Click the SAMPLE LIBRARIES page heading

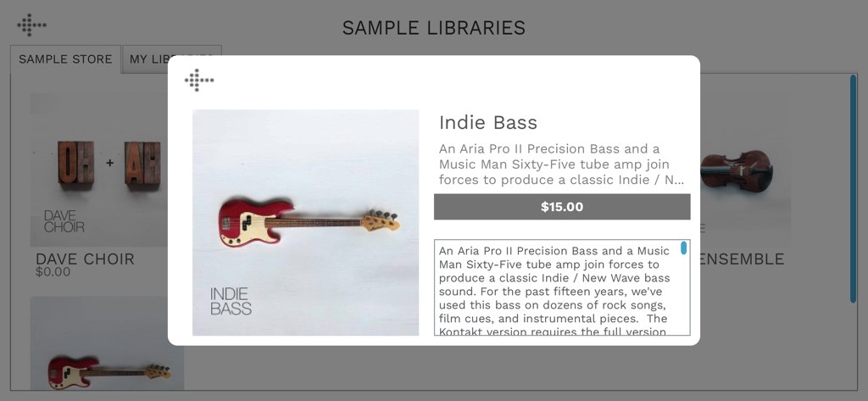434,28
